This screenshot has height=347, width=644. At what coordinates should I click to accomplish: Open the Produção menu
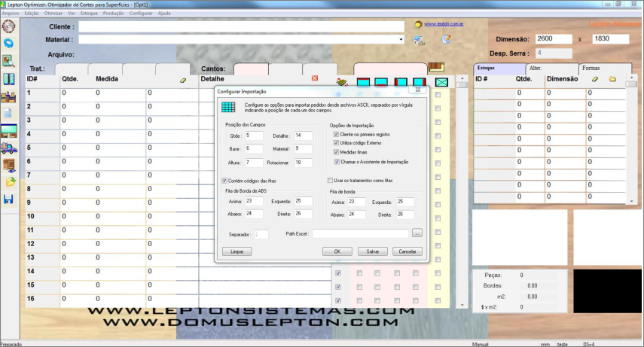click(x=113, y=13)
